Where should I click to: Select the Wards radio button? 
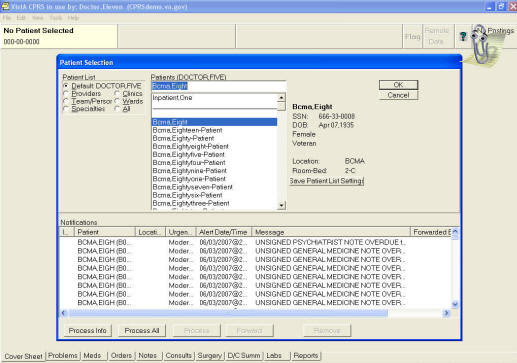tap(117, 101)
